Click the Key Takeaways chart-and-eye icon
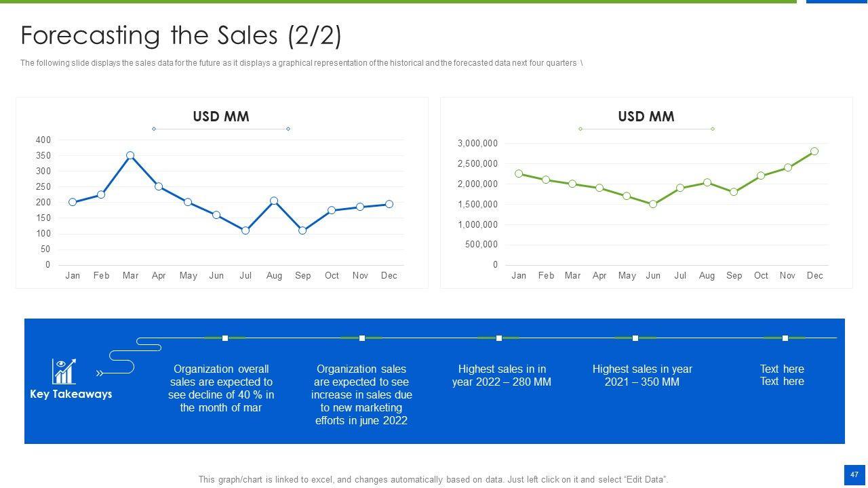 64,371
